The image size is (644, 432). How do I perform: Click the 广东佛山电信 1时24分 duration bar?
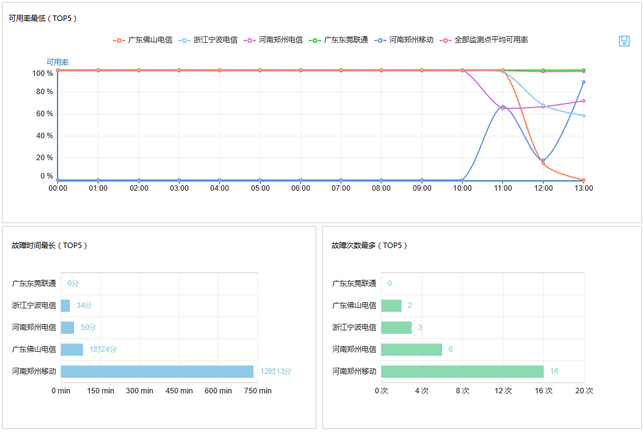(x=72, y=349)
